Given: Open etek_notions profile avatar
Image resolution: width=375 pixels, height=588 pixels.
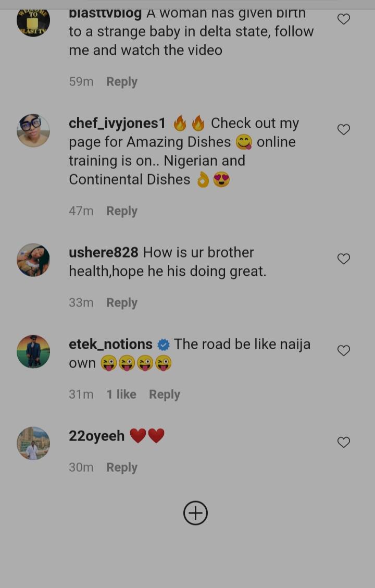Looking at the screenshot, I should [x=33, y=351].
